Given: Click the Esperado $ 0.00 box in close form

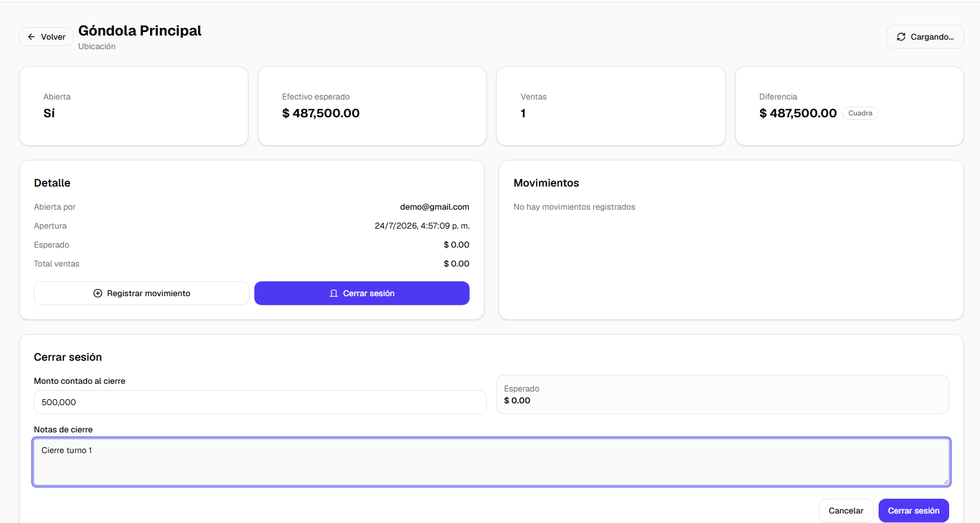Looking at the screenshot, I should (x=722, y=394).
